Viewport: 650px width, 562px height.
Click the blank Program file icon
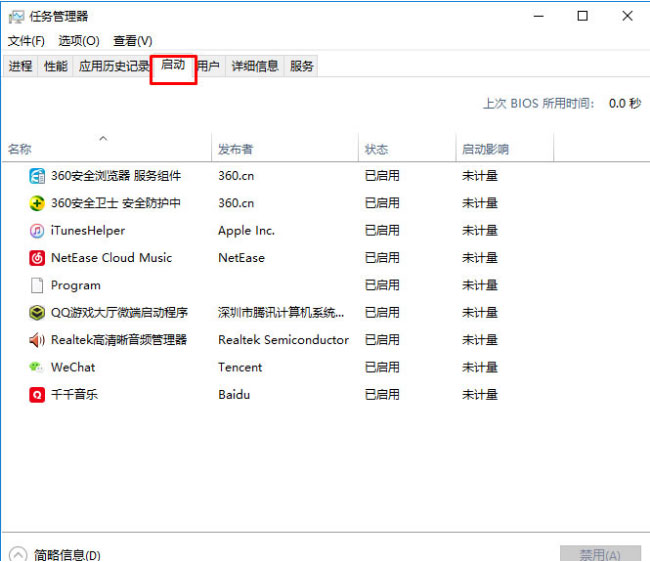point(37,285)
